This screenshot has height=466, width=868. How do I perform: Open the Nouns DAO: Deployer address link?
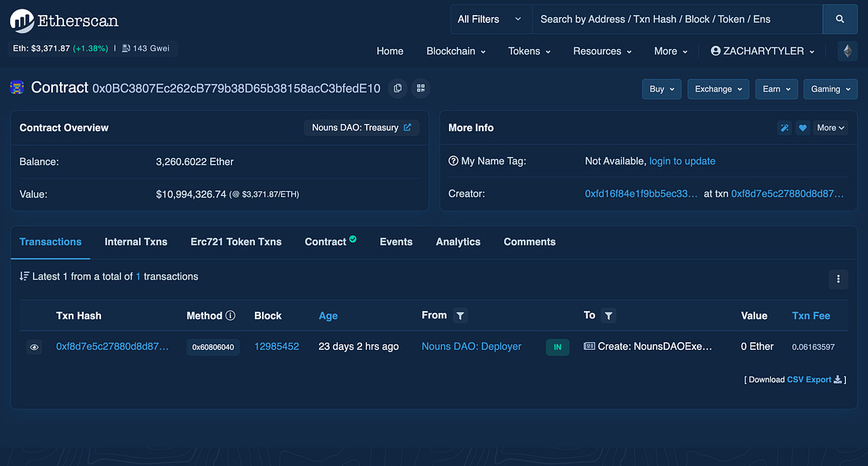tap(471, 347)
